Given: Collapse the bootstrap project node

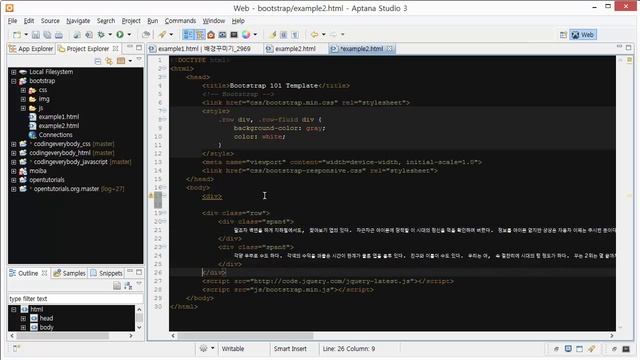Looking at the screenshot, I should point(13,81).
